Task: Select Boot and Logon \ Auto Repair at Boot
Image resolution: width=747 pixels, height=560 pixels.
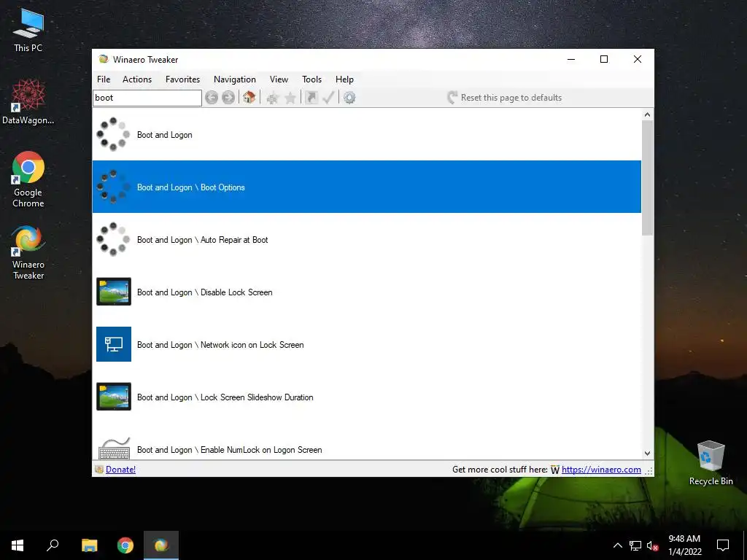Action: [x=367, y=239]
